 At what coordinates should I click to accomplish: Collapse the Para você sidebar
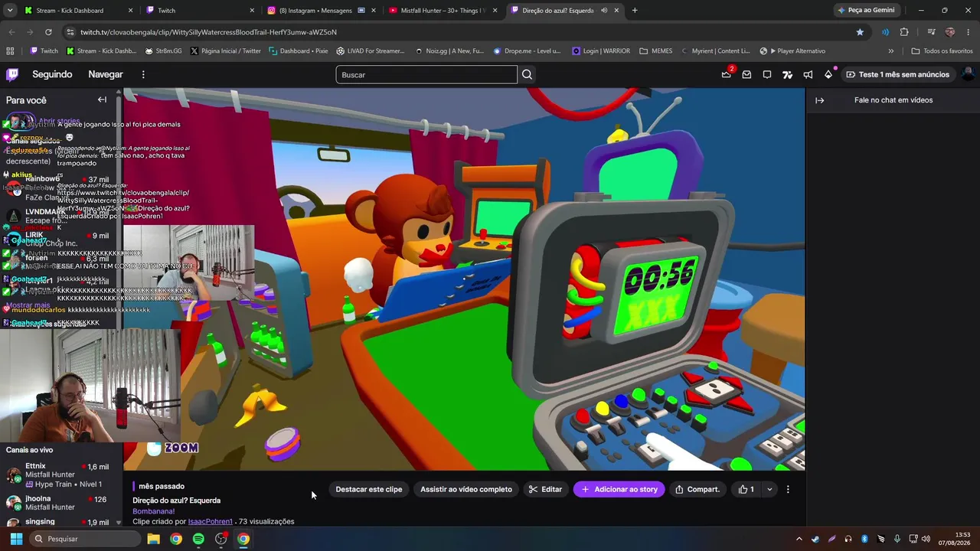(102, 99)
